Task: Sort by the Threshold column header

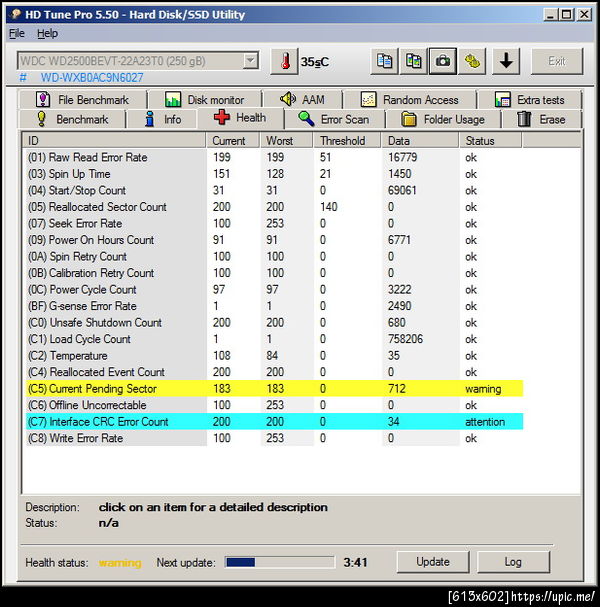Action: (x=347, y=140)
